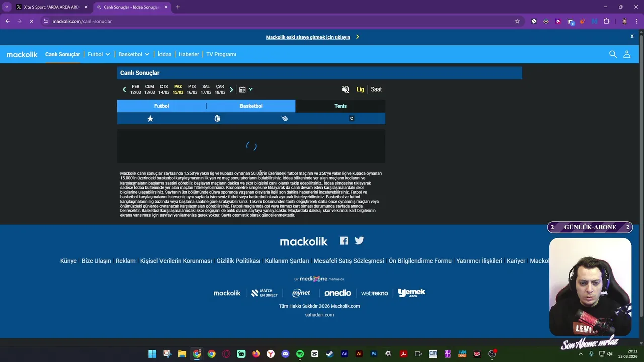Bookmark page with the star icon

517,21
